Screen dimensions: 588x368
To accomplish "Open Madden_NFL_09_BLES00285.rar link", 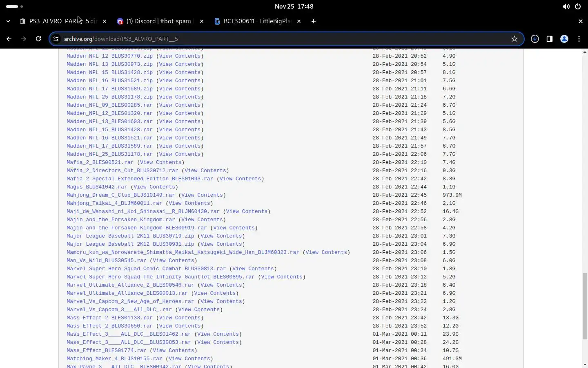I will [x=109, y=105].
